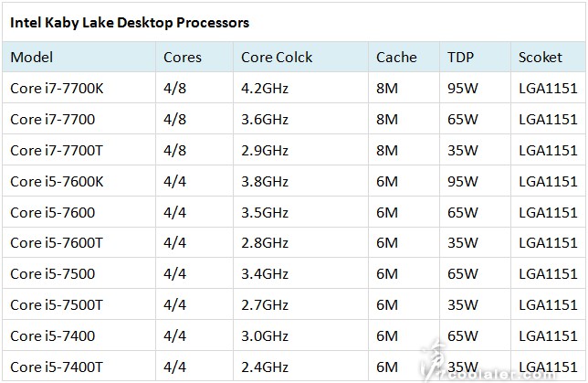Screen dimensions: 588x383
Task: Select the Model column header
Action: [32, 58]
